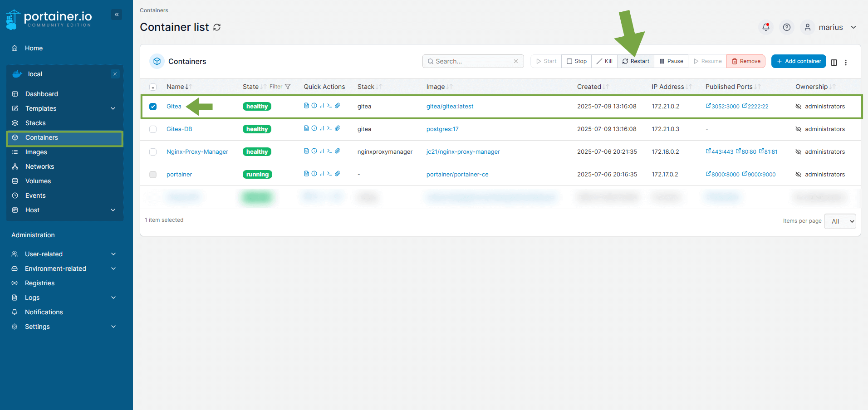868x410 pixels.
Task: Click the Containers panel cube icon
Action: (157, 61)
